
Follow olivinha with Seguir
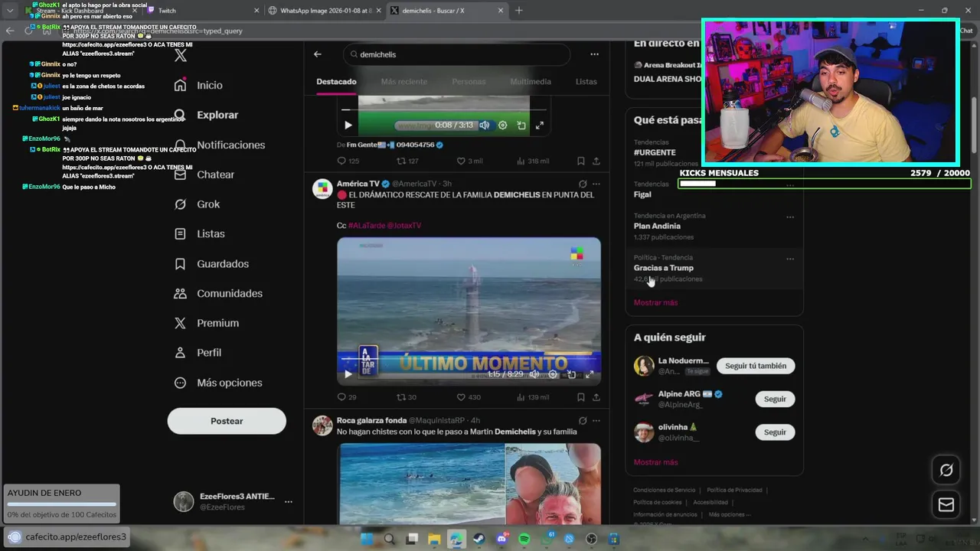pos(775,432)
